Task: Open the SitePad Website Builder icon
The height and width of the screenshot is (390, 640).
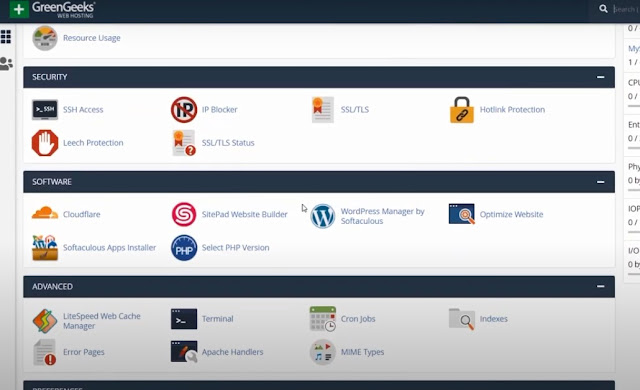Action: pos(184,214)
